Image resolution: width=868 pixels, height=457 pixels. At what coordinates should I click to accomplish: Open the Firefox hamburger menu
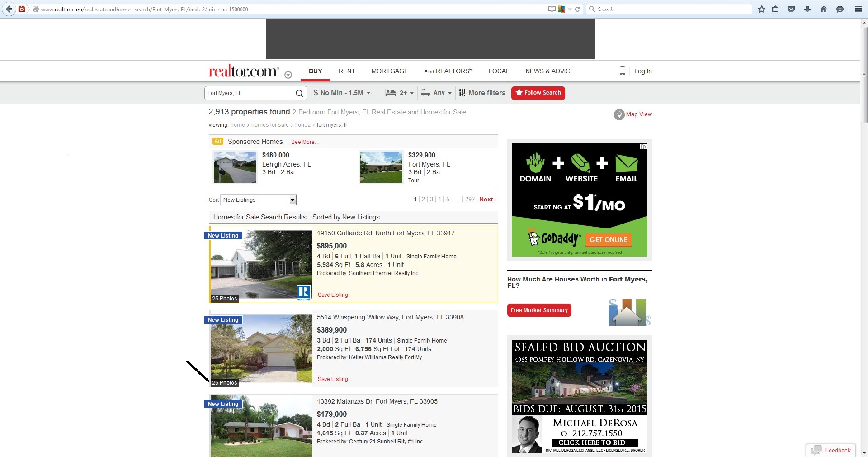[858, 9]
